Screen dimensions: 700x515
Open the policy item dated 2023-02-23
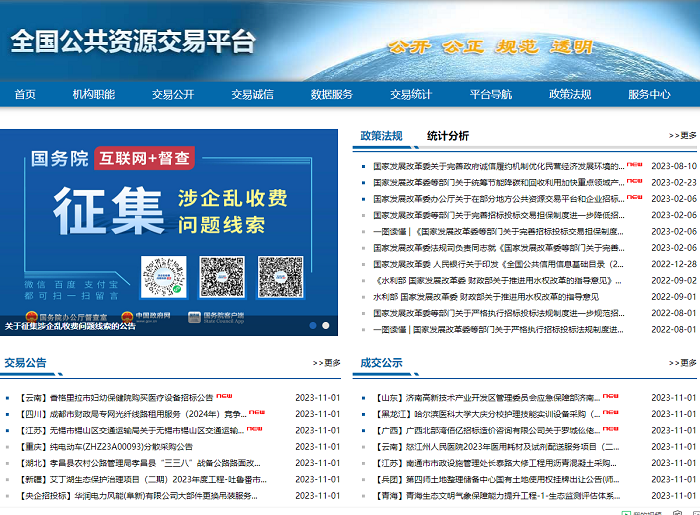point(499,183)
